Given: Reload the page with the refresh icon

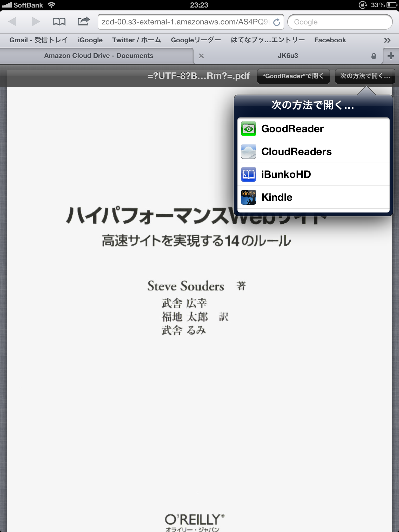Looking at the screenshot, I should 277,22.
